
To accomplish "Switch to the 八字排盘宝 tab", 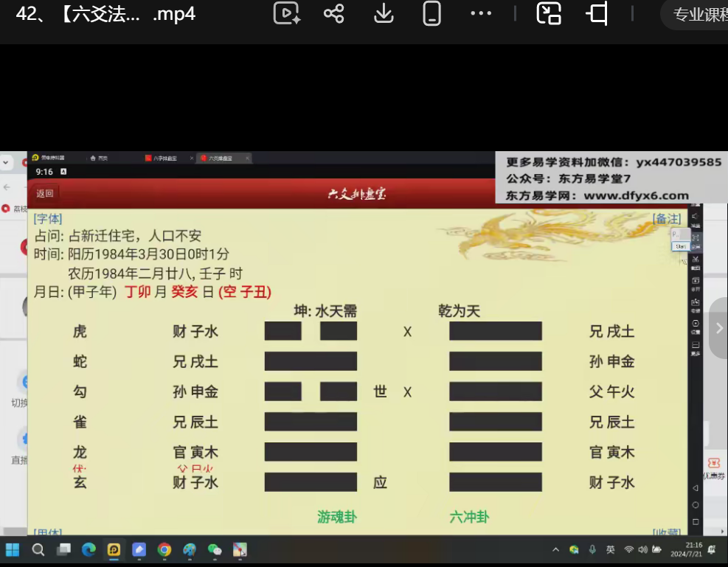I will click(x=164, y=159).
